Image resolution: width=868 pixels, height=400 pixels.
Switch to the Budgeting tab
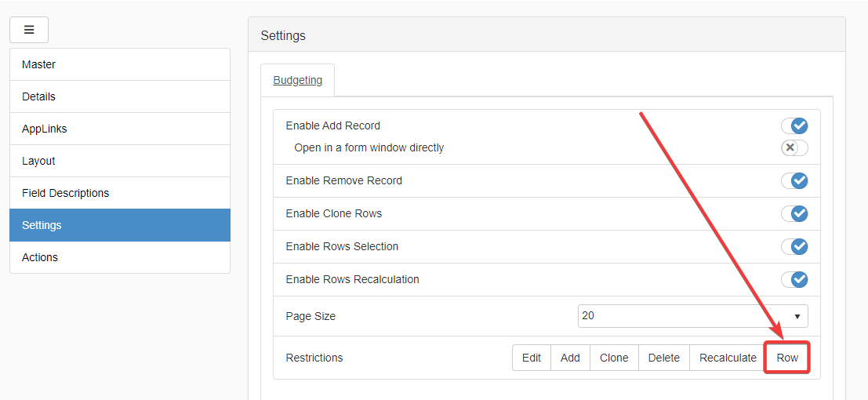pyautogui.click(x=297, y=80)
